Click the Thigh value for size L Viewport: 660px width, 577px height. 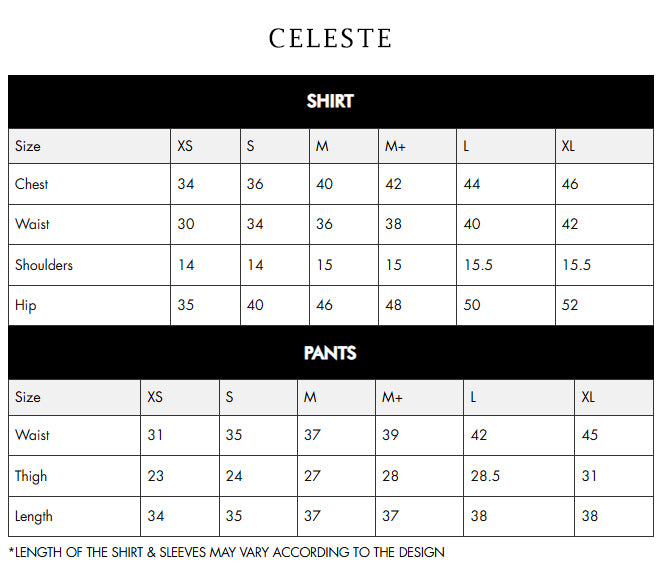coord(485,476)
